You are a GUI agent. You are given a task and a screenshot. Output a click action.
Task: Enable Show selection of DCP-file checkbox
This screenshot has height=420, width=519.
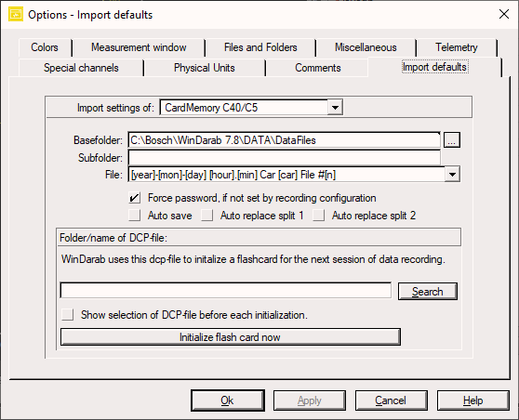[68, 314]
